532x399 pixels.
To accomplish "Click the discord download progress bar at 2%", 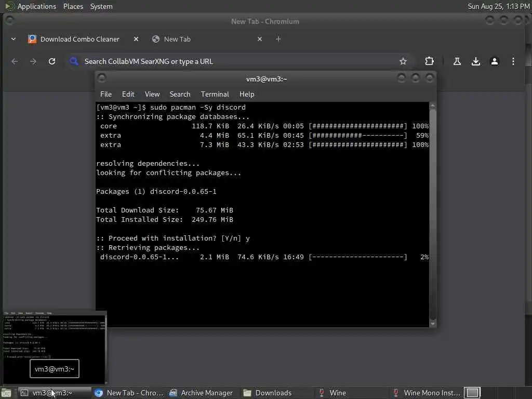I will [358, 257].
